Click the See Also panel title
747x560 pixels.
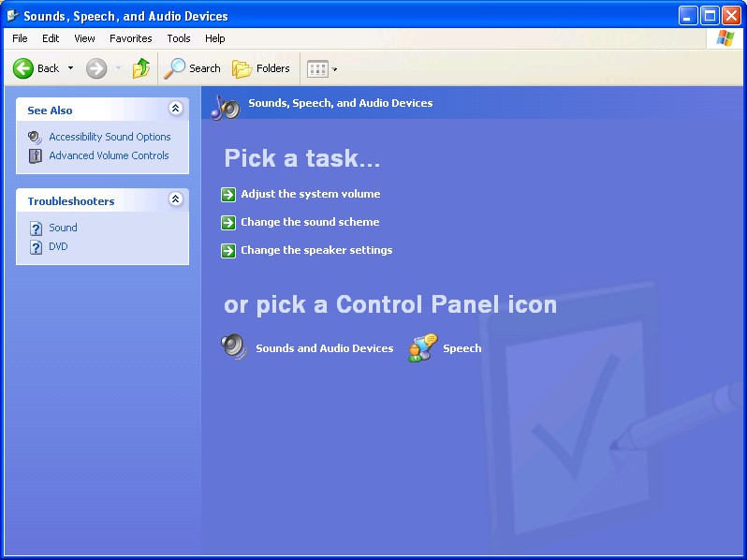pyautogui.click(x=50, y=111)
